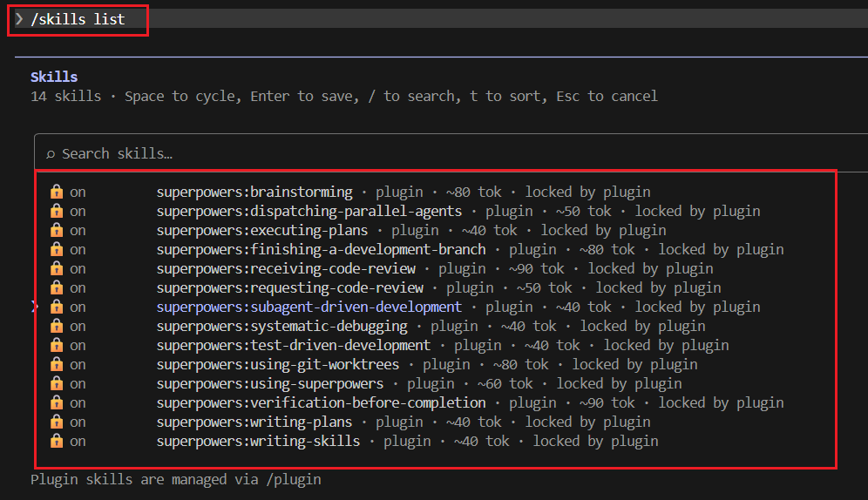
Task: Toggle 'on' state of superpowers:receiving-code-review
Action: [x=78, y=269]
